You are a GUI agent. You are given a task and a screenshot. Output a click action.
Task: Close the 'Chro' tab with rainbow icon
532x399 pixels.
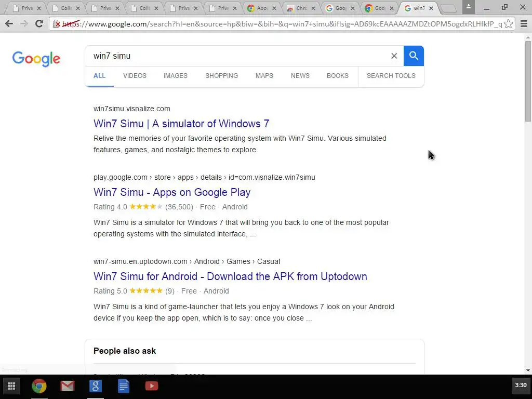313,8
